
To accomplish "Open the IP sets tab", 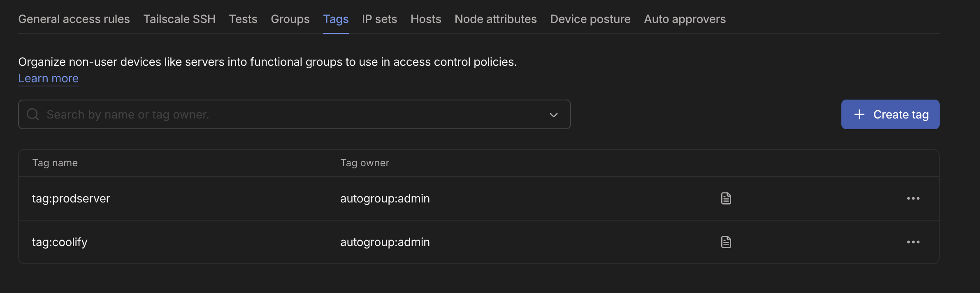I will (379, 19).
